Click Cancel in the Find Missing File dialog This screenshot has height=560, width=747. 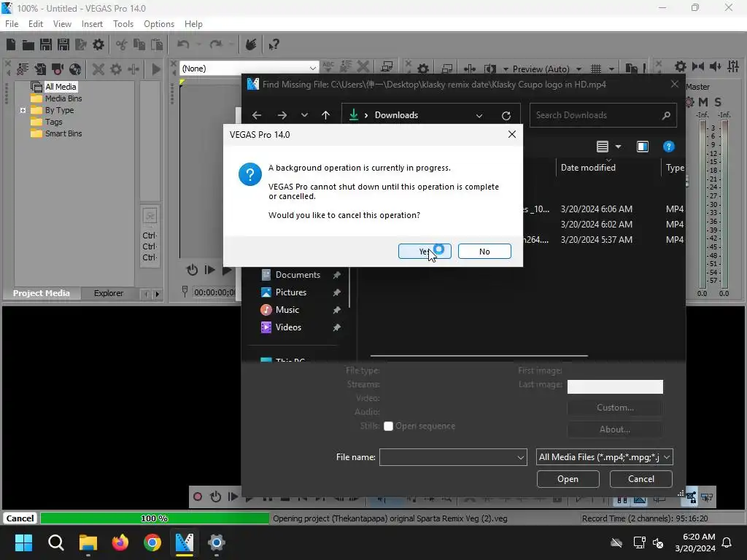click(640, 479)
